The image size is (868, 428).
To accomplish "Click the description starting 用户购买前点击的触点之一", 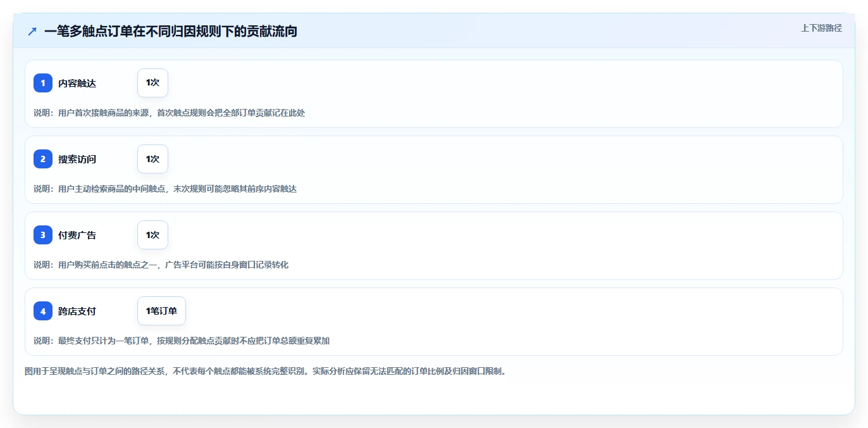I will [161, 265].
